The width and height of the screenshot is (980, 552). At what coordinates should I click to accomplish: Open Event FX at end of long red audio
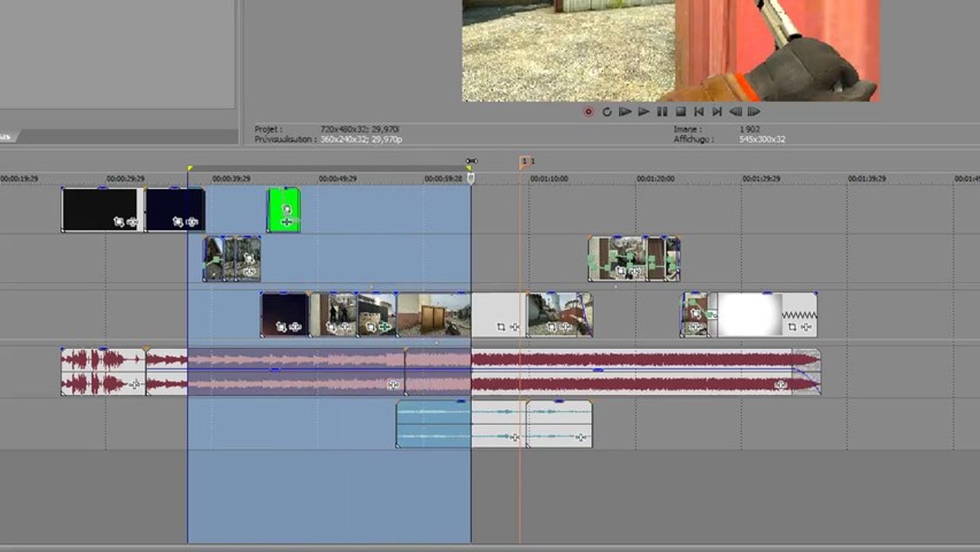click(781, 385)
